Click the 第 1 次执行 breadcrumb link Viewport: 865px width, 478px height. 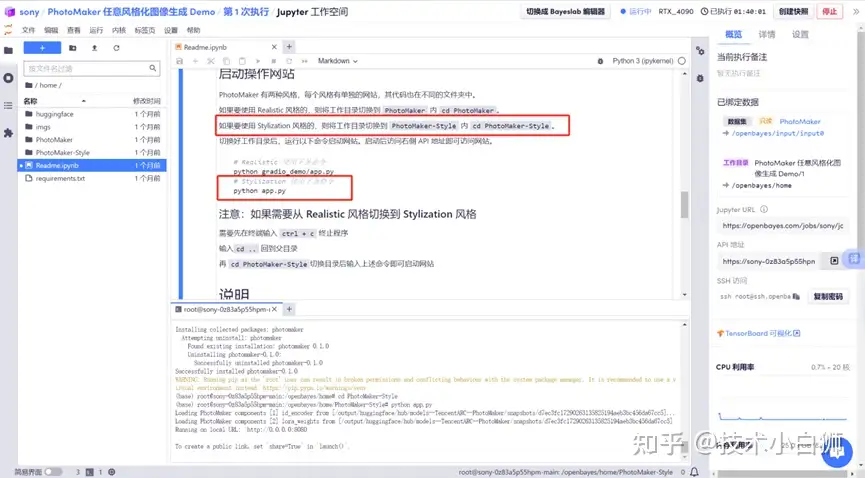pos(246,12)
